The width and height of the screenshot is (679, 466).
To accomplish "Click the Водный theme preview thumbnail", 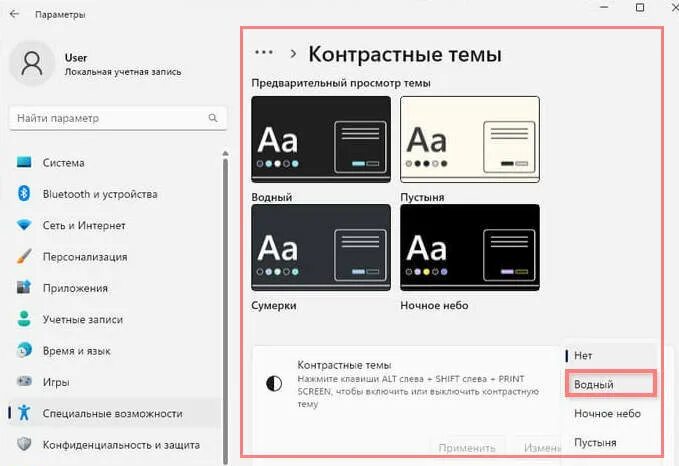I will [321, 139].
